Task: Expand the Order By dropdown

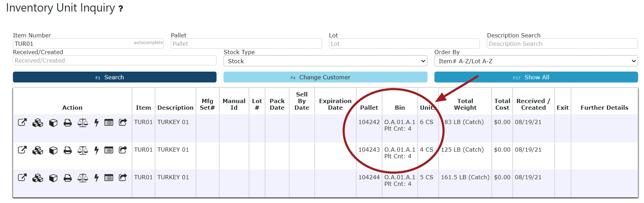Action: click(x=536, y=61)
